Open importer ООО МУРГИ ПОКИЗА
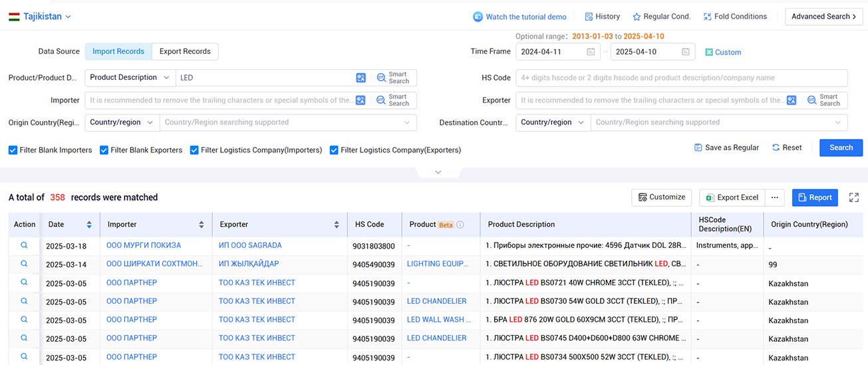 [x=144, y=245]
